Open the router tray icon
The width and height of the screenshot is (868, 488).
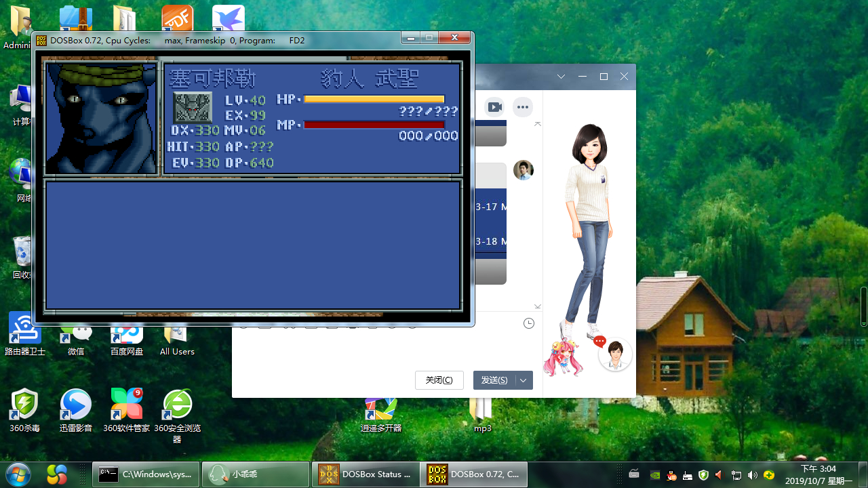[x=688, y=474]
